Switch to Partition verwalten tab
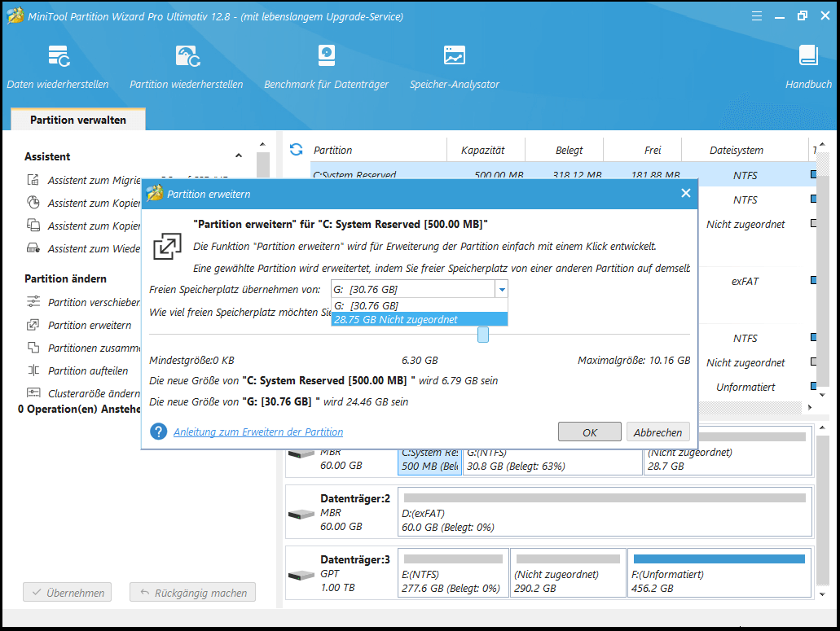 (x=78, y=120)
